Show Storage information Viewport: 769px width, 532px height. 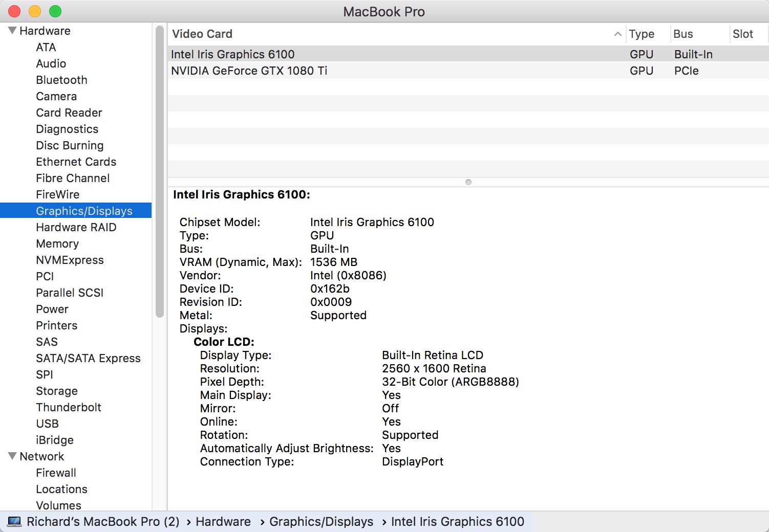point(57,391)
